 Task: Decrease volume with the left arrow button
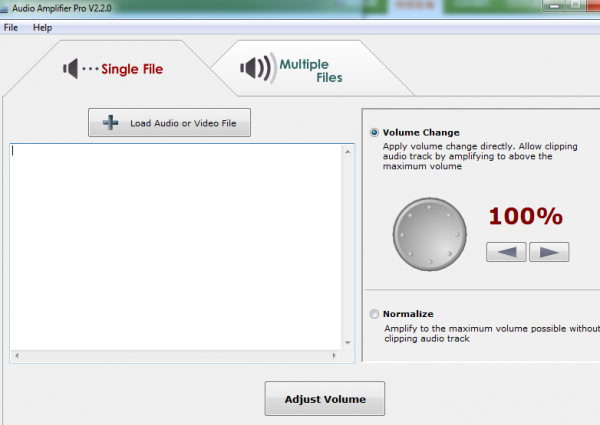pyautogui.click(x=506, y=252)
